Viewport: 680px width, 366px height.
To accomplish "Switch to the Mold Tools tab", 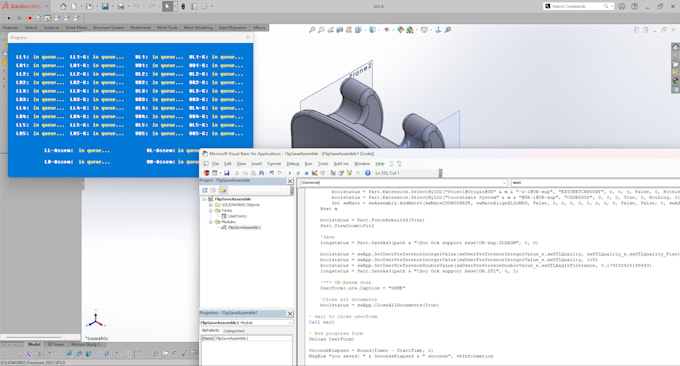I will [x=167, y=28].
